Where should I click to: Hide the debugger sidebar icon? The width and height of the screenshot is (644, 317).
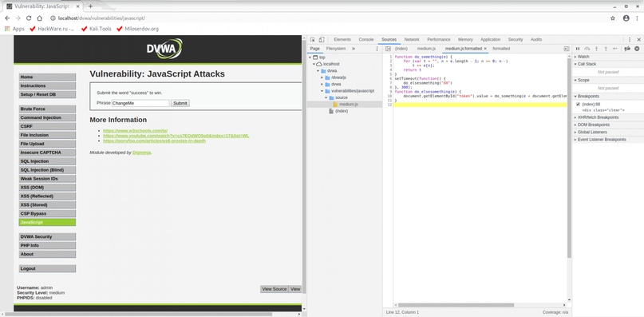(567, 49)
